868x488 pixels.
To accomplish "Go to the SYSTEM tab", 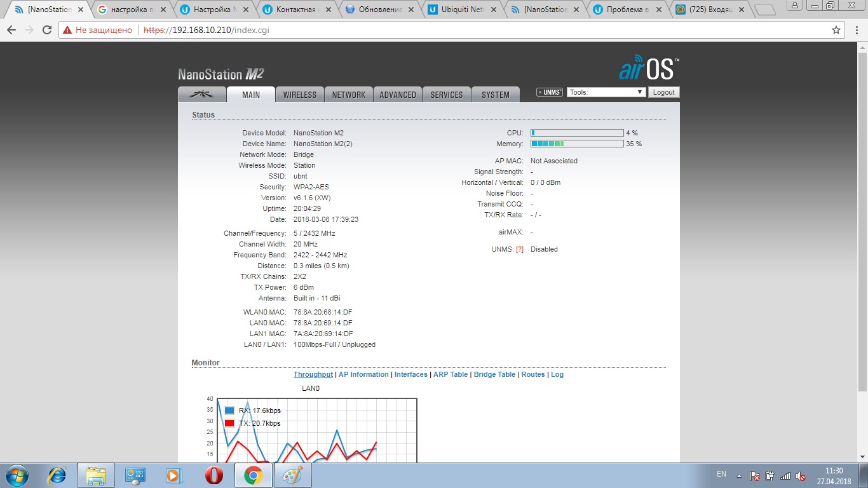I will coord(495,95).
